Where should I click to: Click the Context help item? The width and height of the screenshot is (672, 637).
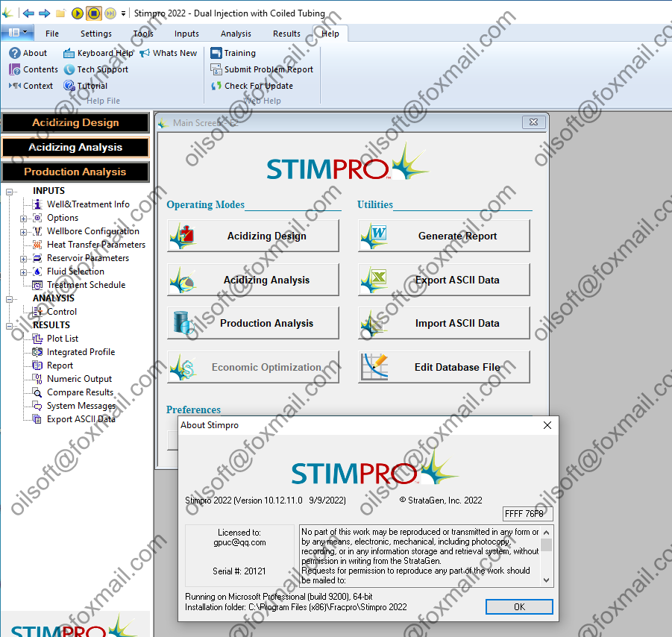pyautogui.click(x=31, y=86)
